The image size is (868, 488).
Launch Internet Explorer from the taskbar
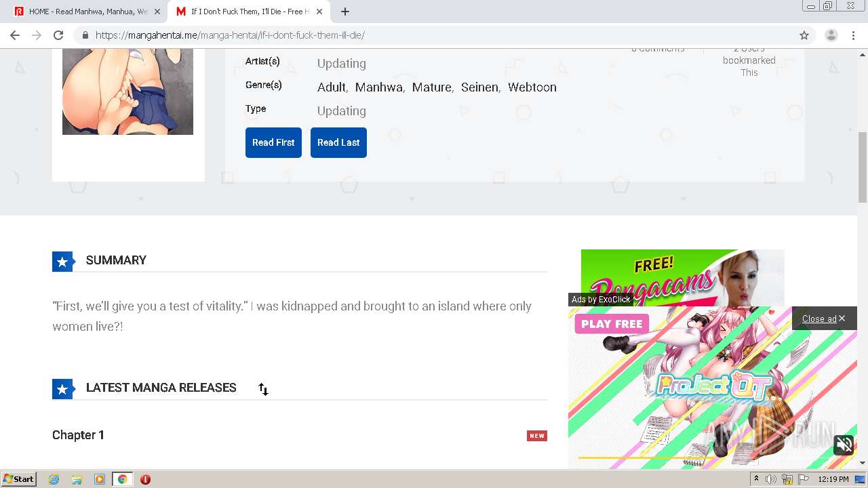click(x=54, y=479)
